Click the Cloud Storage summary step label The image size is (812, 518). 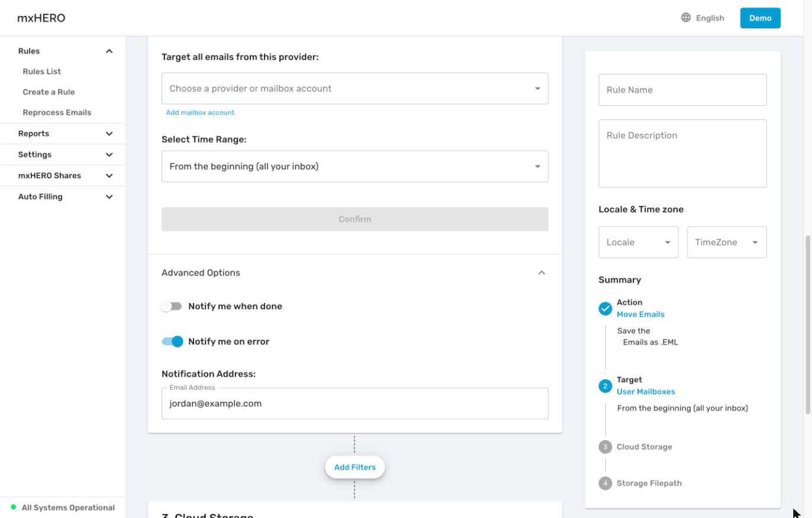645,447
